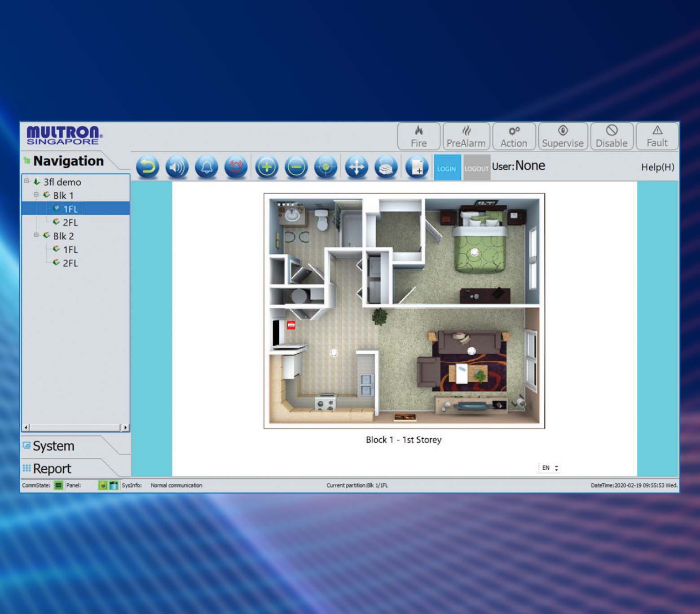The width and height of the screenshot is (700, 614).
Task: Click the speaker sound toolbar icon
Action: pos(177,167)
